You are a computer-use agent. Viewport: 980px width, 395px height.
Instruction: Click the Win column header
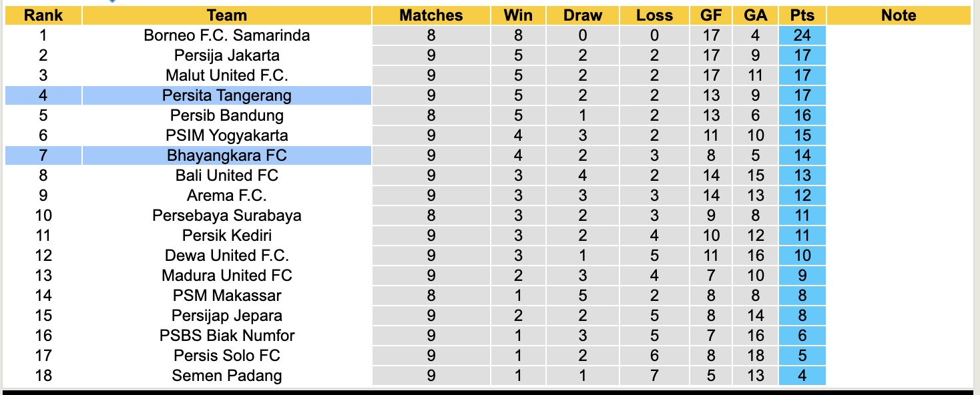[519, 15]
